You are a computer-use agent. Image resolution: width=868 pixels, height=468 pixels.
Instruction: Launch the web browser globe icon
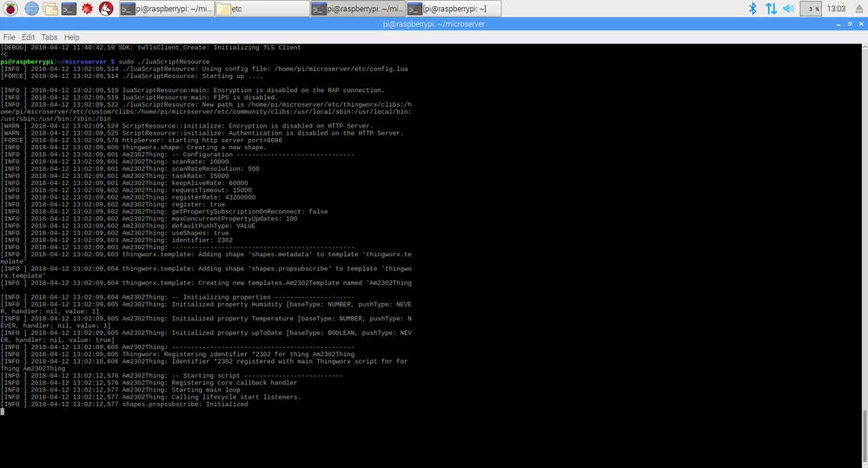click(x=31, y=9)
